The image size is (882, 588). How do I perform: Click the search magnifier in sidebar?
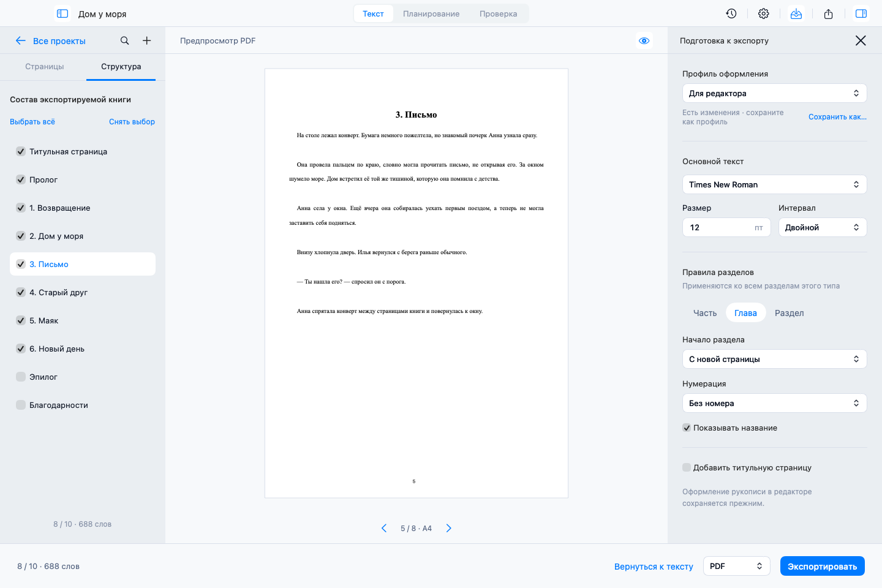(x=125, y=40)
